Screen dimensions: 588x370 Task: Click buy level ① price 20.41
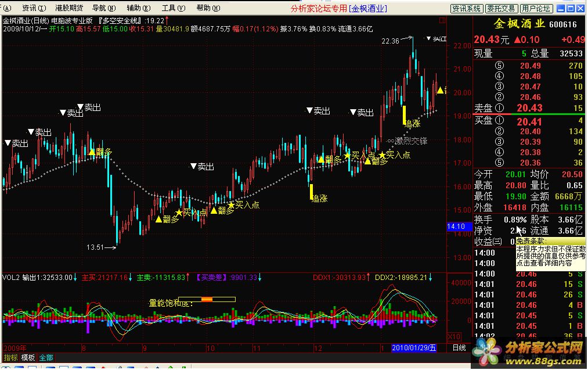529,121
